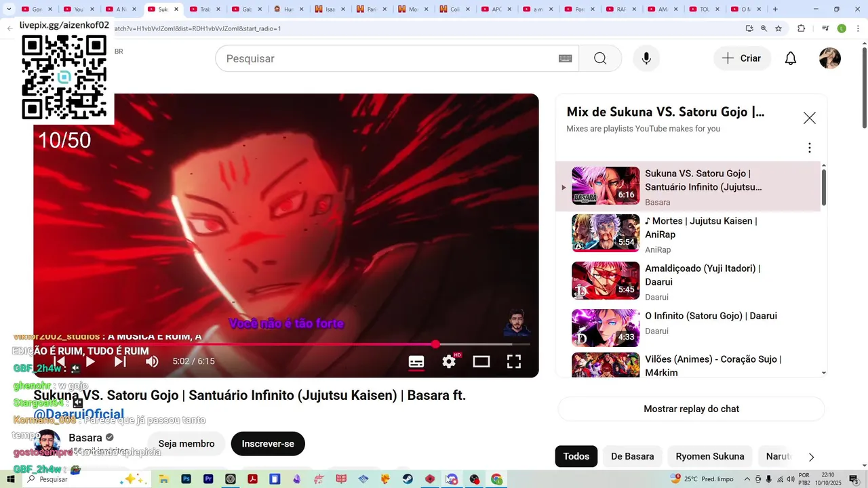This screenshot has height=488, width=868.
Task: Click Seja membro button
Action: 186,444
